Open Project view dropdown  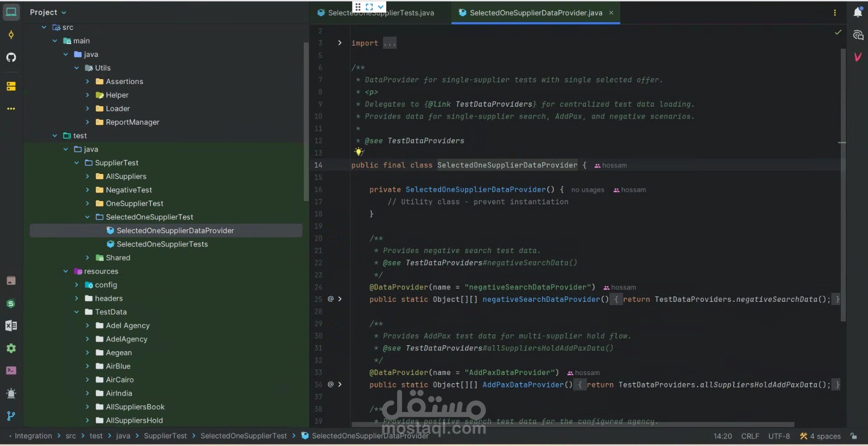click(48, 12)
